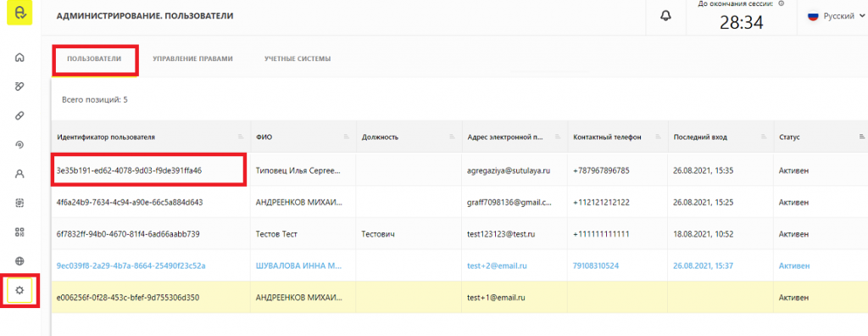
Task: Open the user profile icon in sidebar
Action: (x=20, y=174)
